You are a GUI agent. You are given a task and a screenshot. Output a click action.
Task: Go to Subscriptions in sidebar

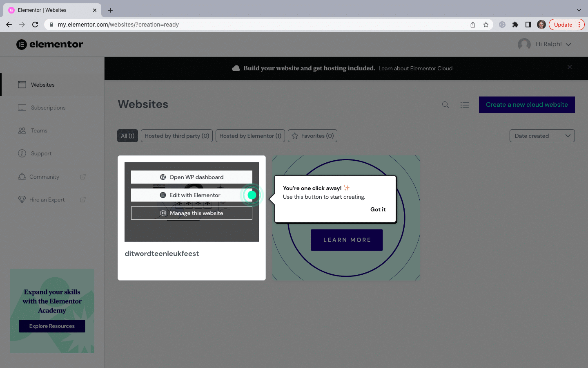click(x=48, y=108)
